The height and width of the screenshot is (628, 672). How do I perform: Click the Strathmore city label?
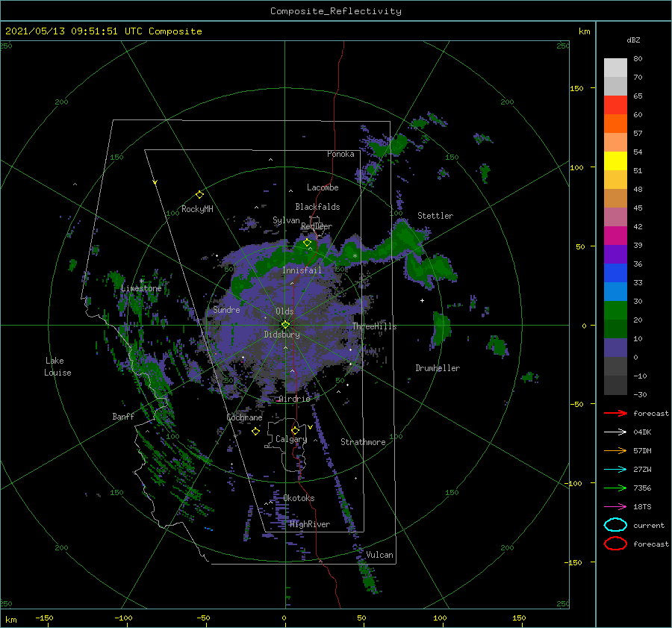coord(363,442)
